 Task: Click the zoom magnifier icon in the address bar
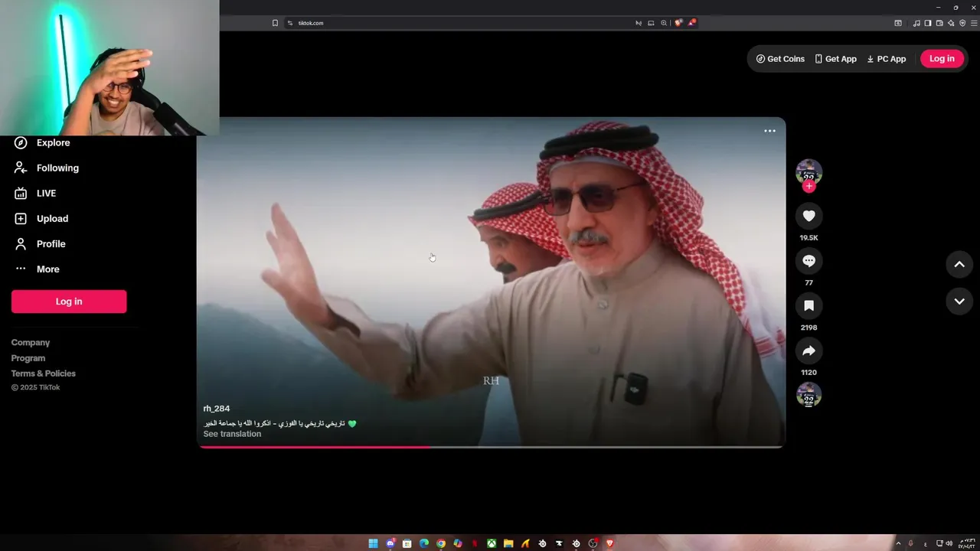point(664,23)
